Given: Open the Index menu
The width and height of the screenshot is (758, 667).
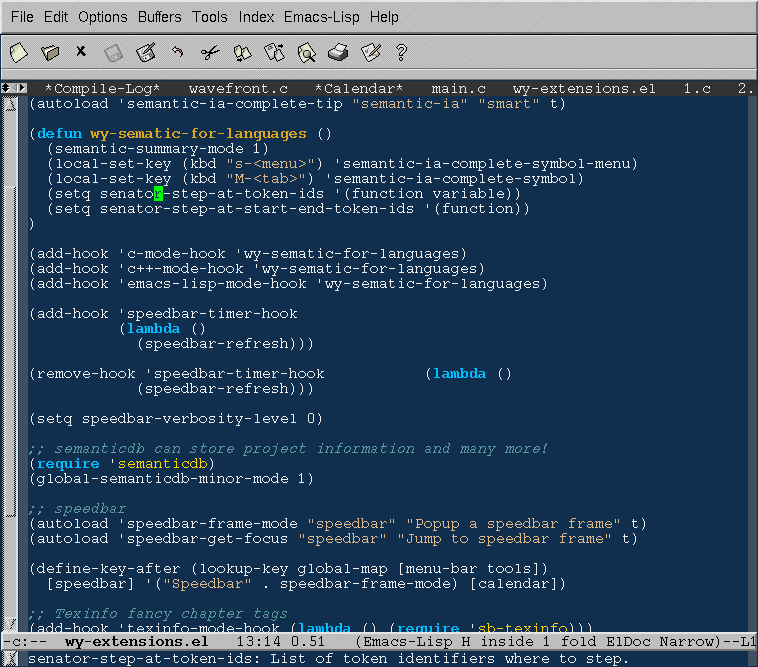Looking at the screenshot, I should (256, 17).
